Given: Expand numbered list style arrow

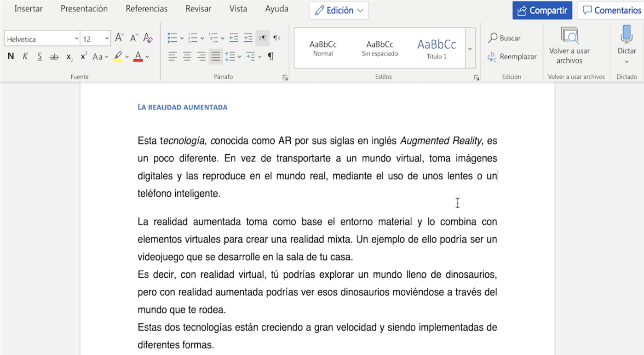Looking at the screenshot, I should [x=202, y=38].
